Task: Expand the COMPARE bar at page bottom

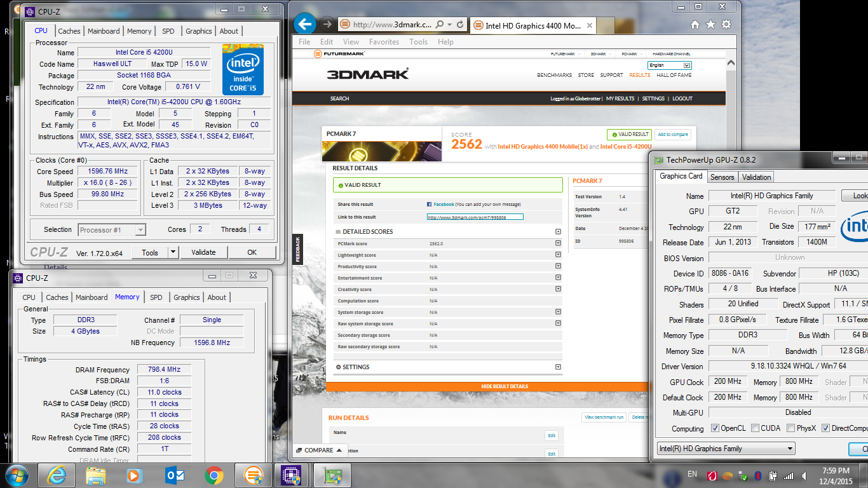Action: [x=320, y=451]
